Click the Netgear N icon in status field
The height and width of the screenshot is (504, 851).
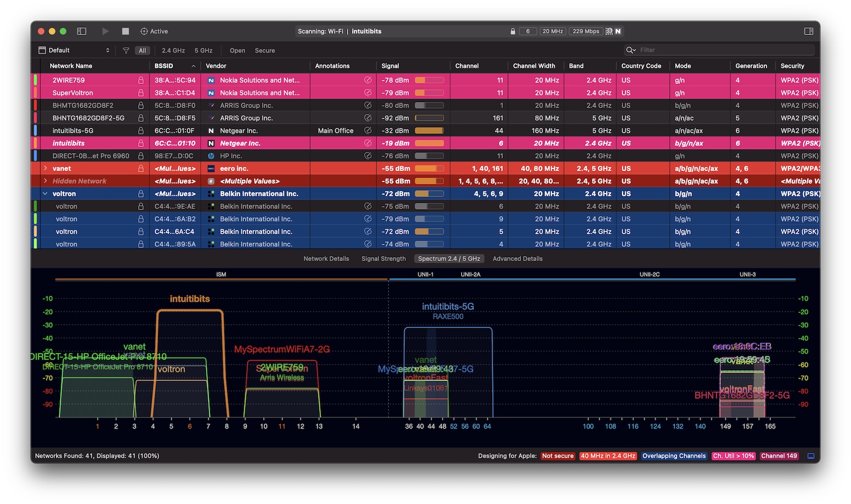click(x=618, y=31)
